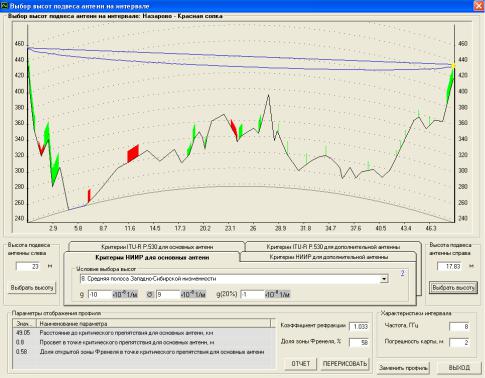Focus the g(20%) field showing -1

click(x=252, y=295)
